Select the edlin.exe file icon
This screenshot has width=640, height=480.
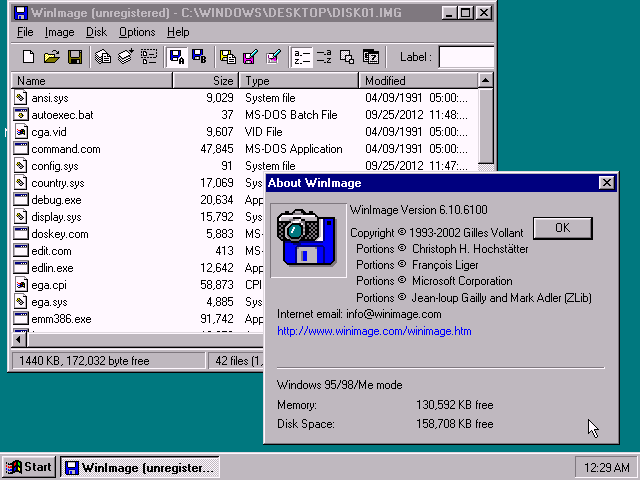click(x=20, y=268)
